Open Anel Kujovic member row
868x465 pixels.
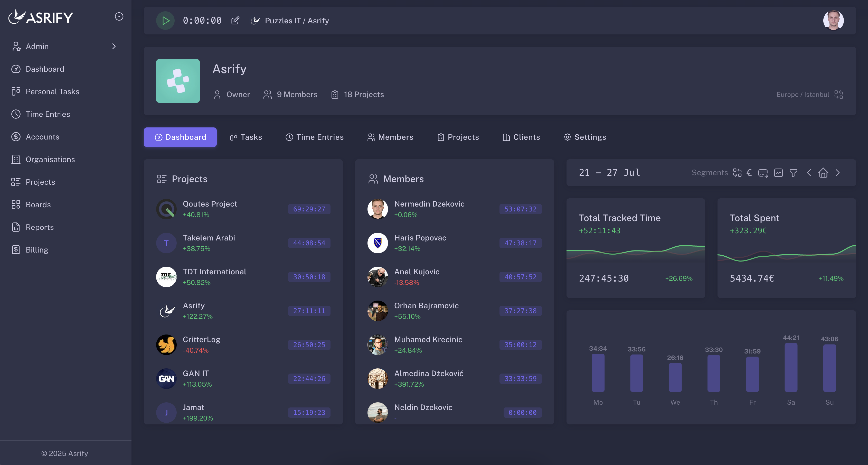click(454, 277)
